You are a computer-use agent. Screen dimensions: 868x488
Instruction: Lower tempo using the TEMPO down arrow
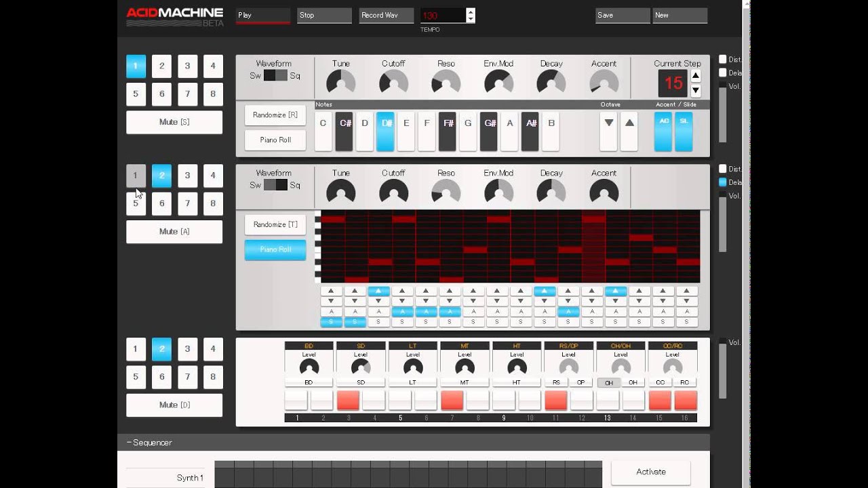[x=471, y=19]
